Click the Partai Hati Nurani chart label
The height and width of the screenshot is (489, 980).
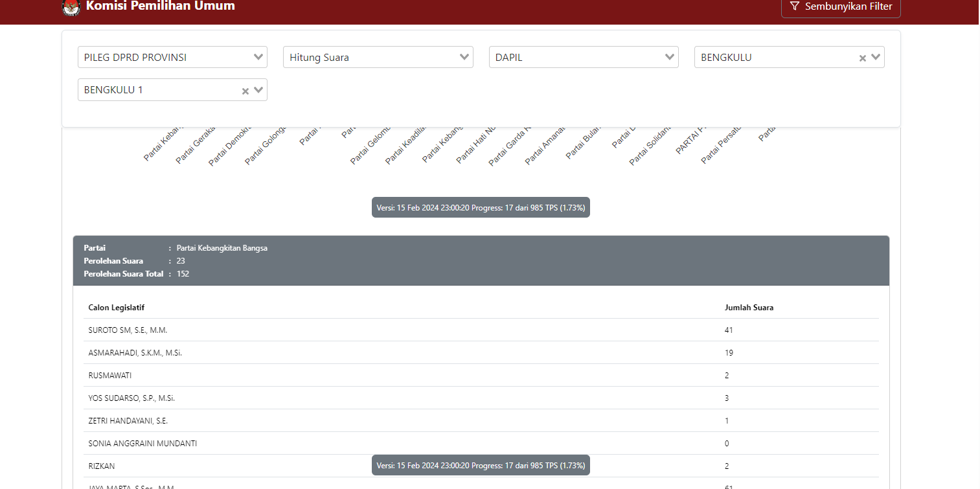[x=475, y=145]
